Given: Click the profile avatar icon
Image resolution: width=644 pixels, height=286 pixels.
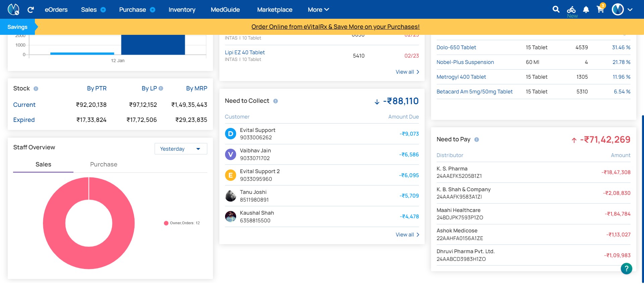Looking at the screenshot, I should [x=618, y=9].
